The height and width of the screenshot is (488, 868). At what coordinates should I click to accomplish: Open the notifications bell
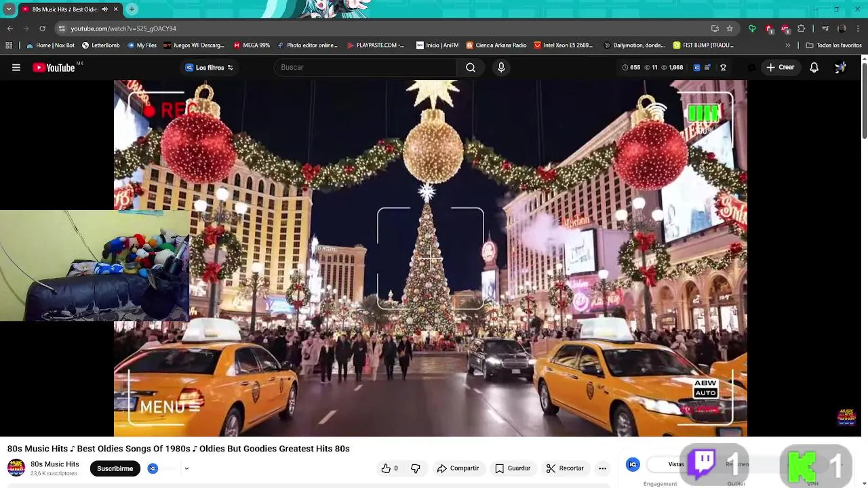tap(814, 67)
